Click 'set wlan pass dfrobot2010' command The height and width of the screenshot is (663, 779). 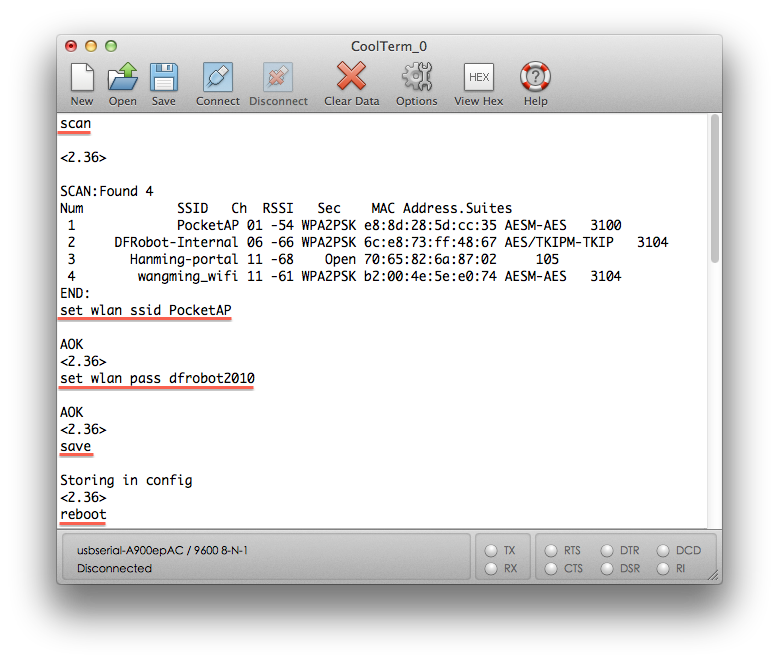click(157, 378)
